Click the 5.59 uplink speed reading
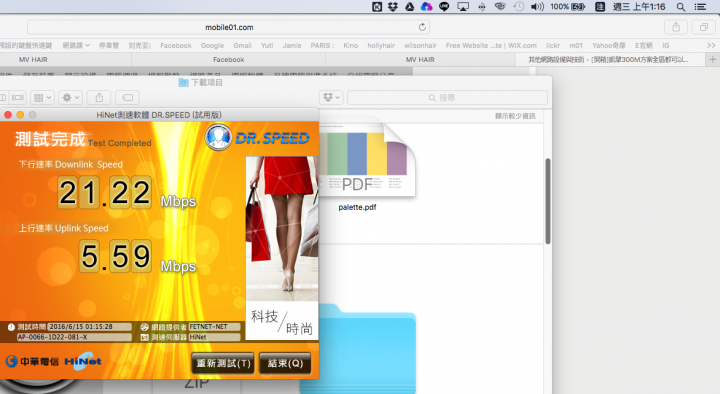Screen dimensions: 720x394 pyautogui.click(x=115, y=256)
